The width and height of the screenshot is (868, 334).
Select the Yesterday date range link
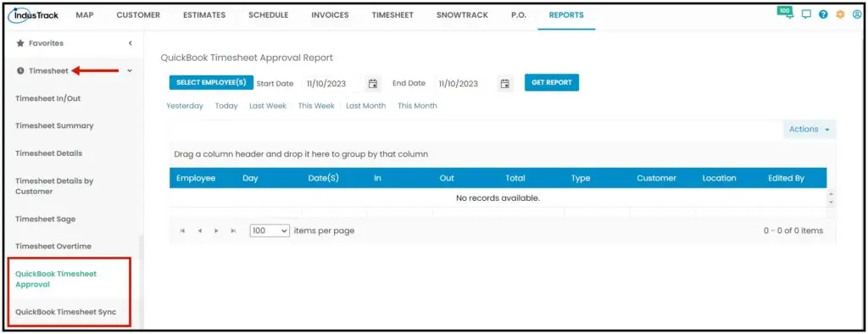pos(185,106)
